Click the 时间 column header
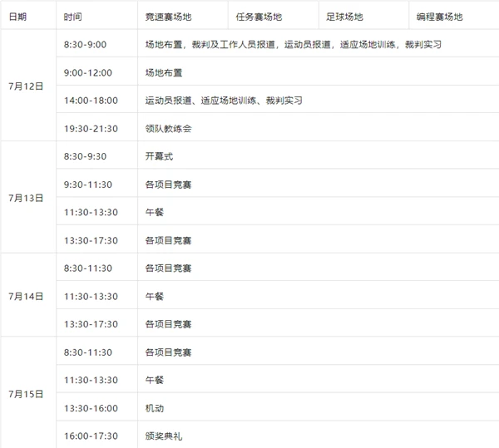This screenshot has height=448, width=499. [97, 15]
